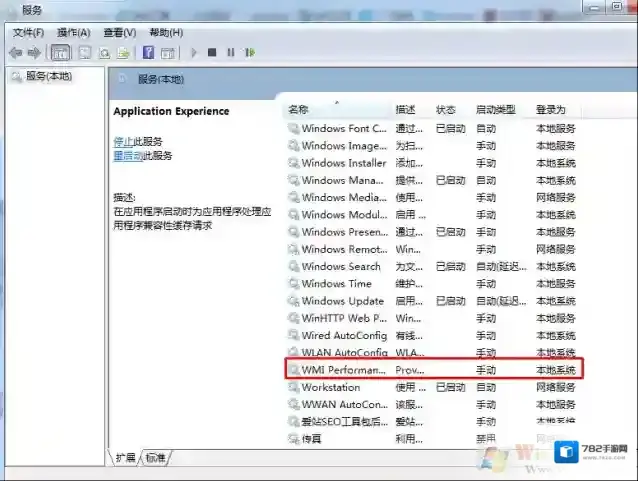
Task: Click the gear icon beside Wired AutoConfig
Action: (294, 335)
